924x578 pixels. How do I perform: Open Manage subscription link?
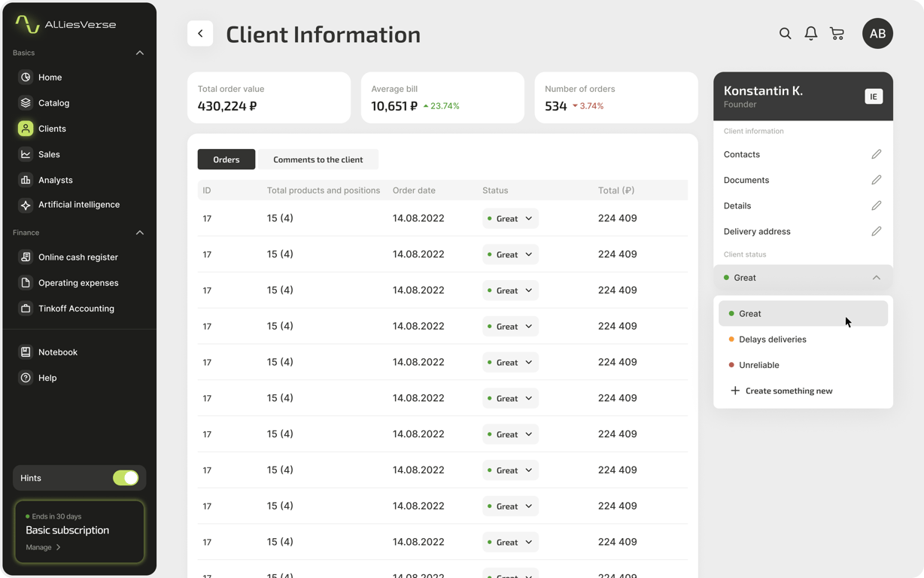point(43,547)
